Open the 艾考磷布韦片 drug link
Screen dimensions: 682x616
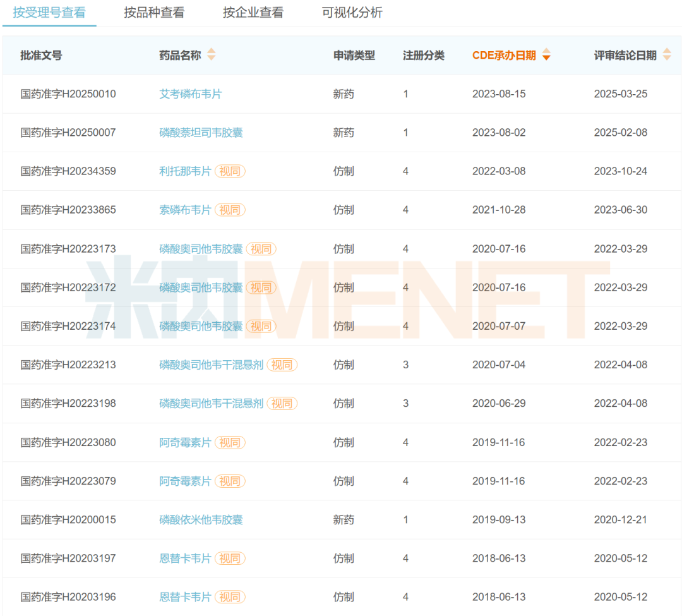pyautogui.click(x=191, y=94)
